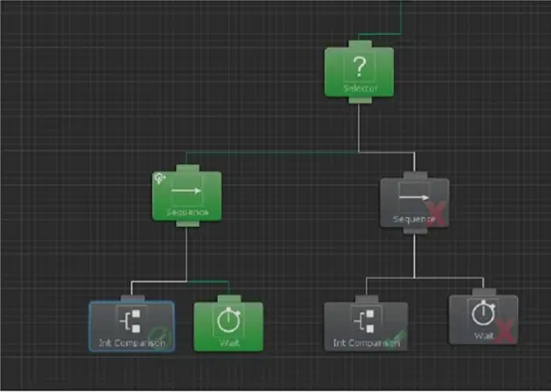Click the breakpoint icon on the green Sequence node
This screenshot has width=551, height=392.
159,179
